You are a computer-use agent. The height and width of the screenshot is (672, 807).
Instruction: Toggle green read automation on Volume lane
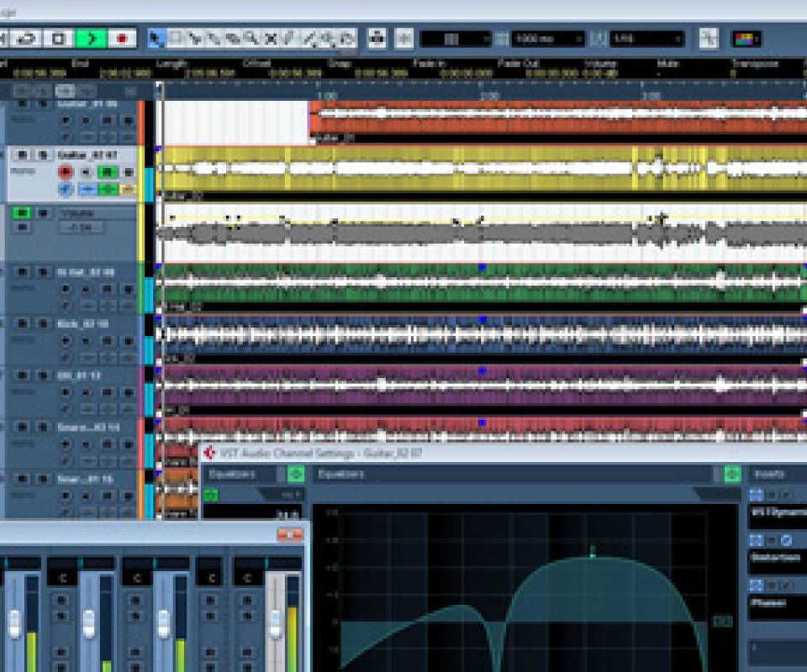coord(21,213)
